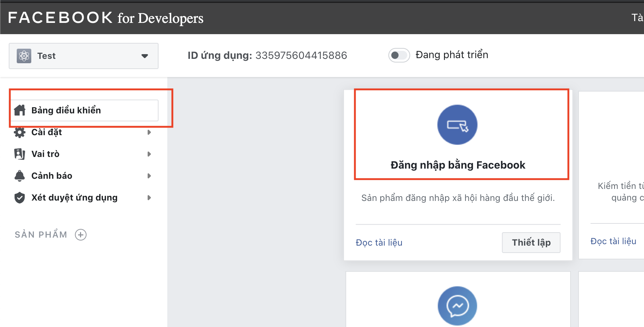Click the bell icon beside Cảnh báo
The height and width of the screenshot is (327, 644).
[x=20, y=176]
